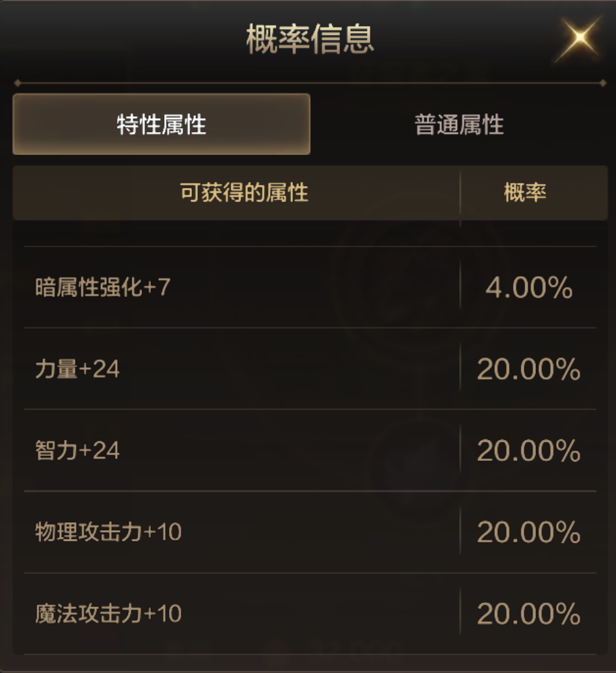Switch to the 特性属性 tab
This screenshot has height=673, width=616.
pyautogui.click(x=162, y=125)
